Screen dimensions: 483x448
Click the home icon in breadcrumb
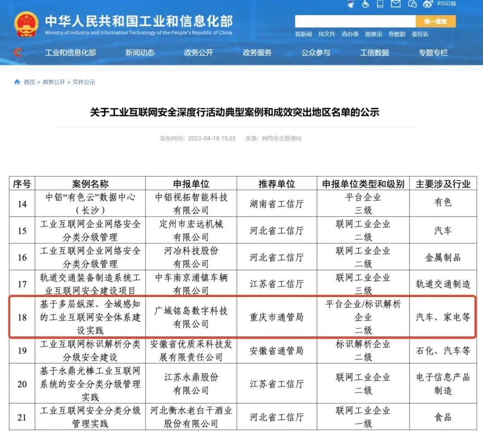(17, 82)
